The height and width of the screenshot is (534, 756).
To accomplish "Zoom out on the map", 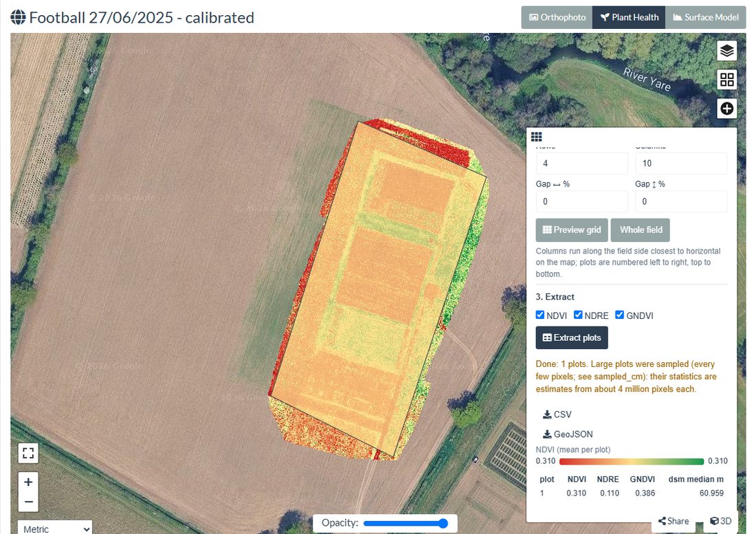I will pos(28,502).
